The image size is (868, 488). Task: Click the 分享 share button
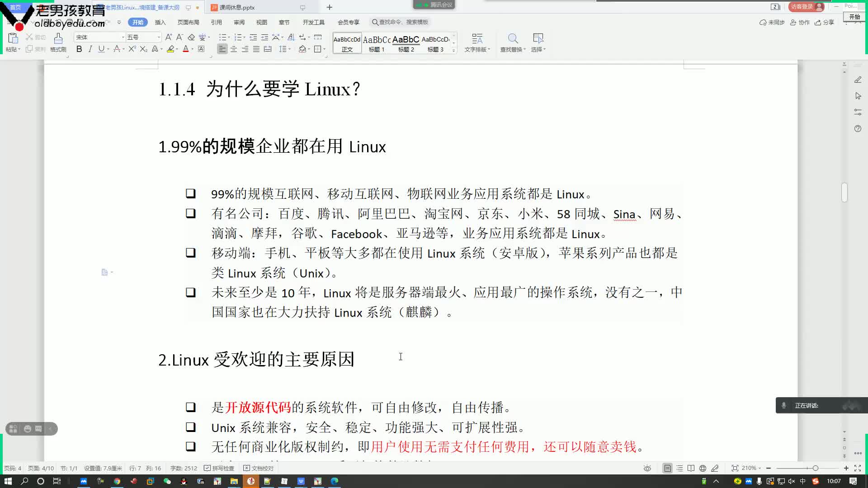click(x=825, y=22)
